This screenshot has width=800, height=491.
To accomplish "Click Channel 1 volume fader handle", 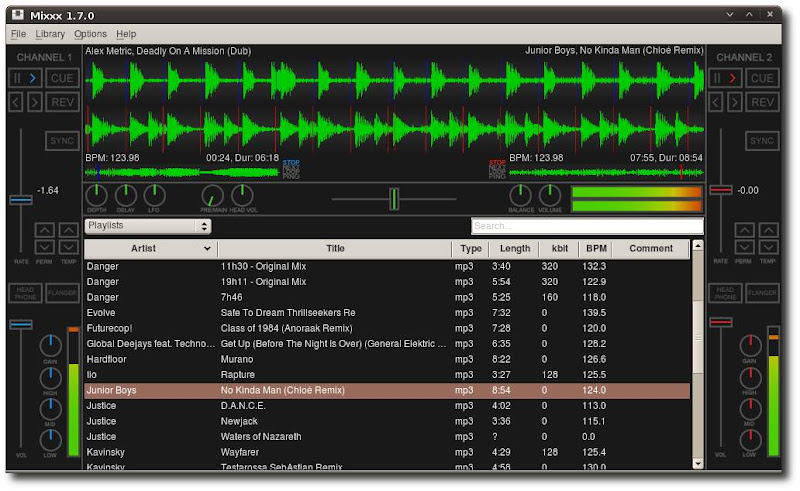I will [x=21, y=324].
